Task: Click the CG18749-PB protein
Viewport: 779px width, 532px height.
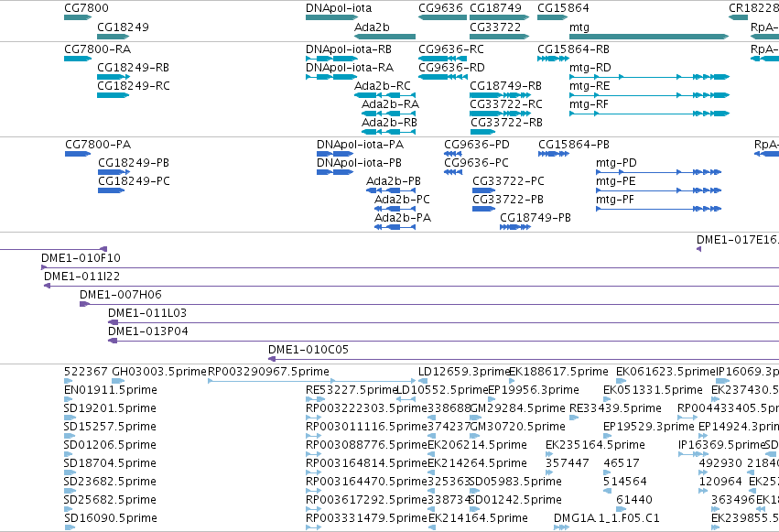Action: point(515,227)
